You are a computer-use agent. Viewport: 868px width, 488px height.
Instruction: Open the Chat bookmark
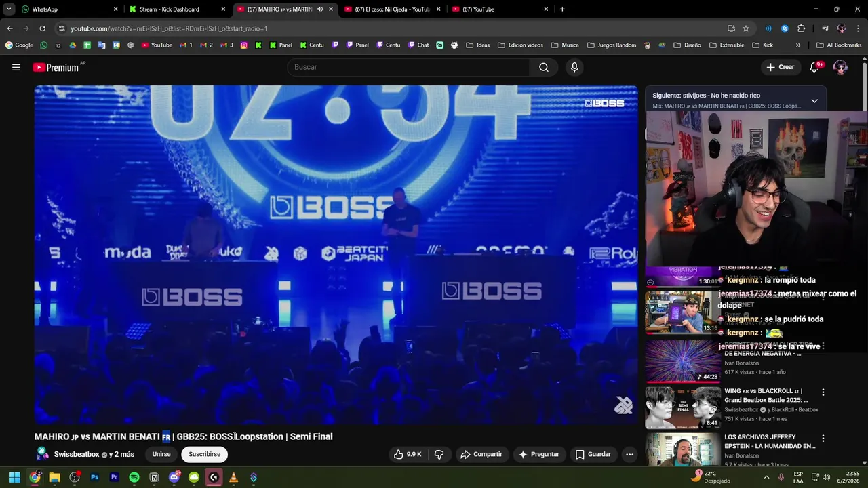tap(418, 45)
